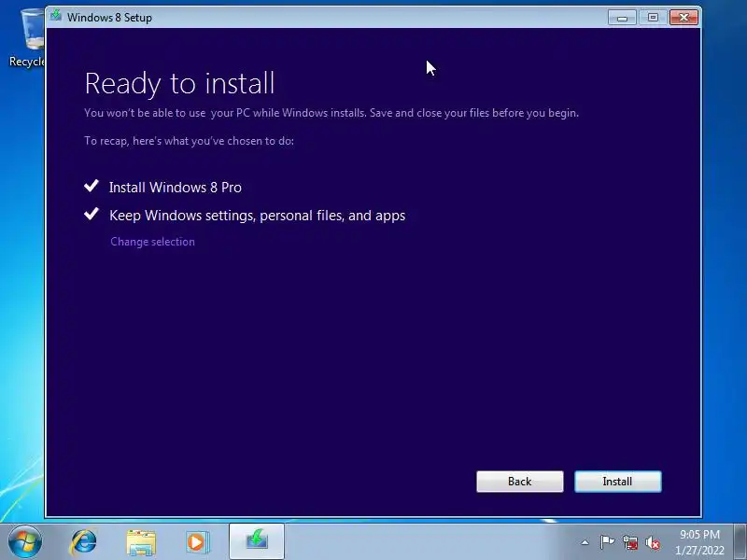This screenshot has width=747, height=560.
Task: Click the muted volume tray icon
Action: [652, 542]
